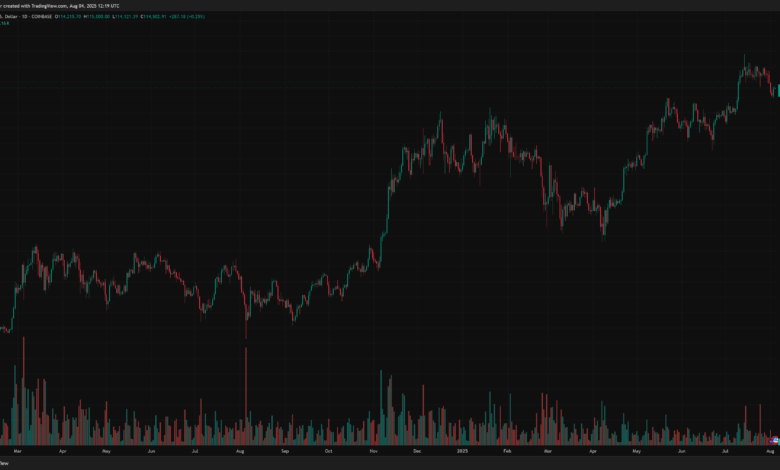Click the 2025 label on time axis

[461, 452]
